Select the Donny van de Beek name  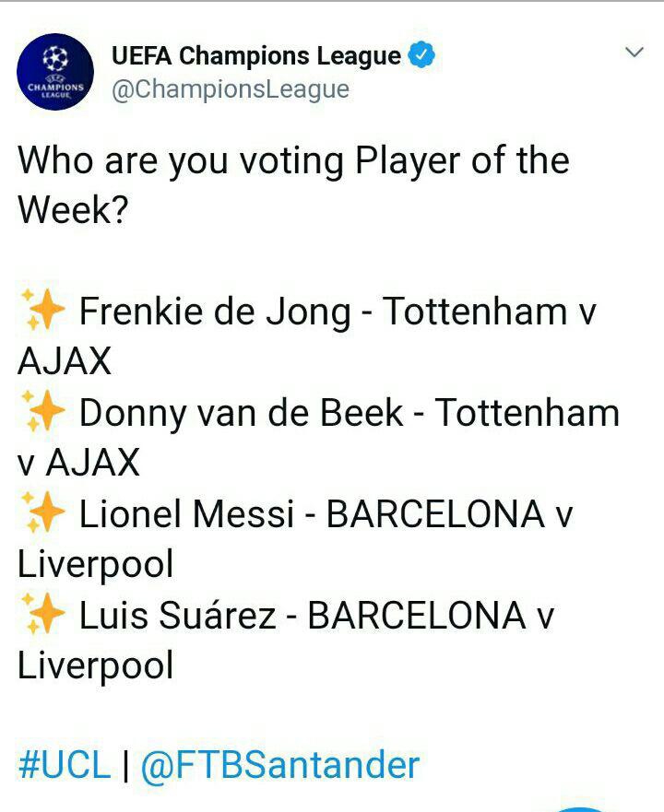242,413
